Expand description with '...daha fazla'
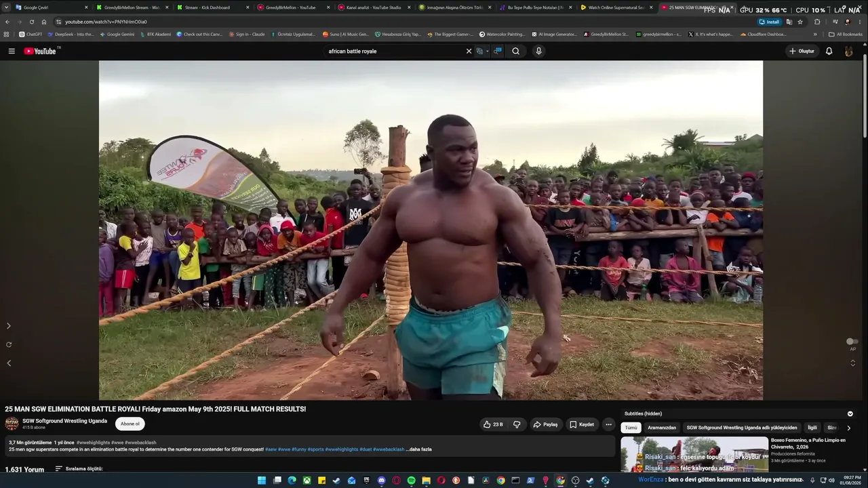The image size is (868, 488). pos(418,449)
